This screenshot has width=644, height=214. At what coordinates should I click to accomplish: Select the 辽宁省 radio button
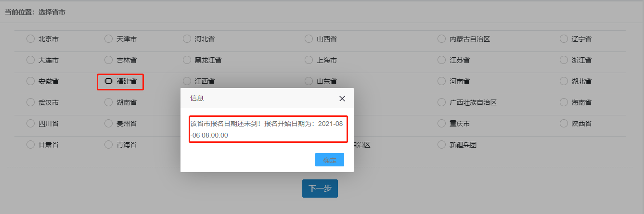[x=564, y=39]
